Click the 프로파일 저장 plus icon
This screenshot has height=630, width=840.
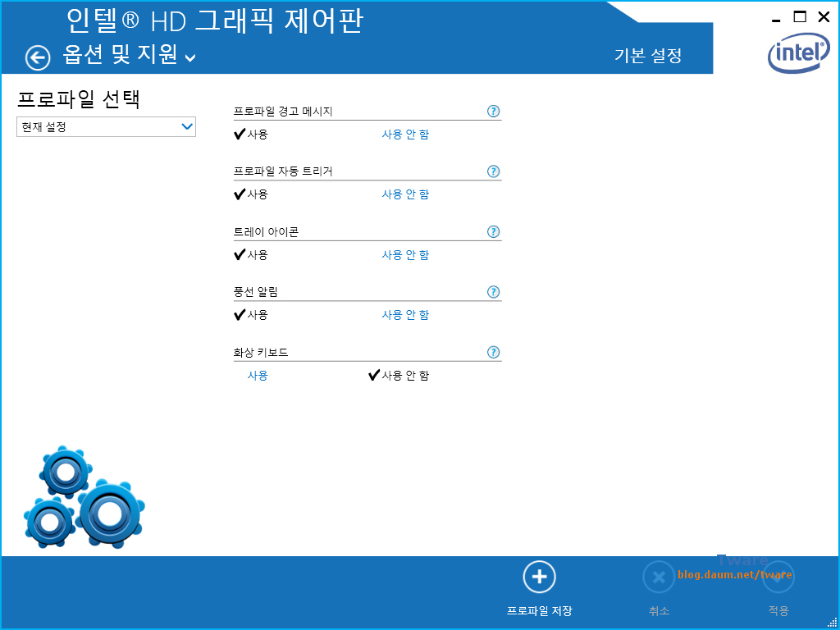pos(540,577)
